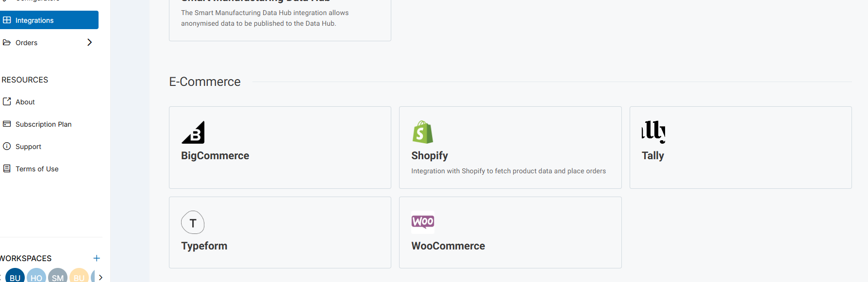Image resolution: width=868 pixels, height=282 pixels.
Task: Open the Orders menu item
Action: tap(26, 43)
